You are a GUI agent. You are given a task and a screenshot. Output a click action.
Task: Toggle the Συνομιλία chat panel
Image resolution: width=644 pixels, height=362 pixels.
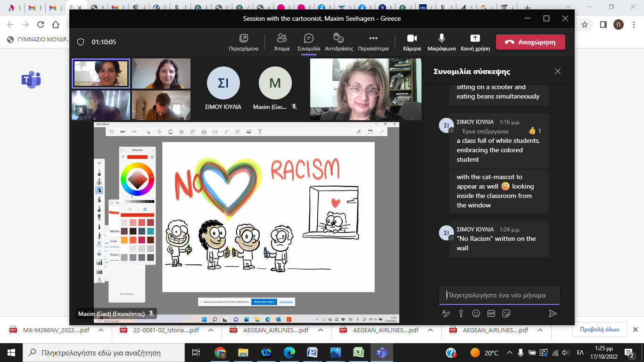pyautogui.click(x=309, y=42)
